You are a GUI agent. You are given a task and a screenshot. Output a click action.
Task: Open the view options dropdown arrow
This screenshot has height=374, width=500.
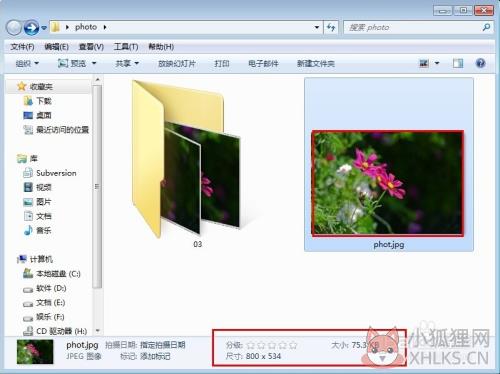click(437, 63)
